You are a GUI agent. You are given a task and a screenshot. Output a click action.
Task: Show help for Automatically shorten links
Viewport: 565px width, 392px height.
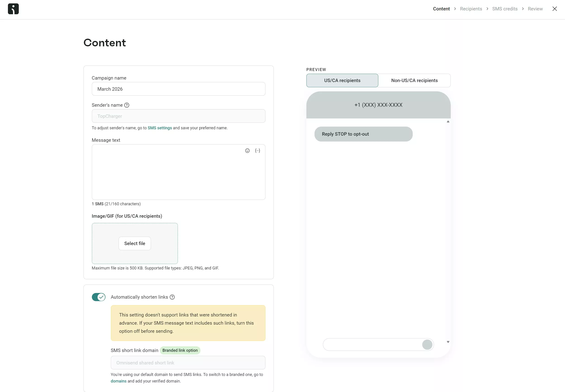point(172,297)
